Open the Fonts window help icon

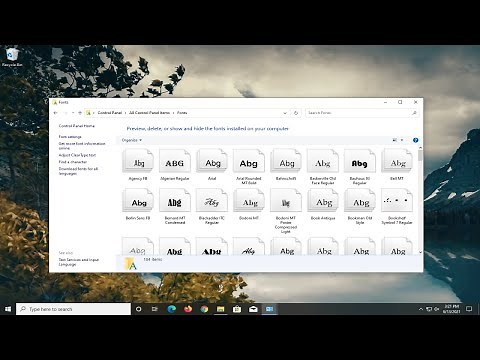pos(415,140)
